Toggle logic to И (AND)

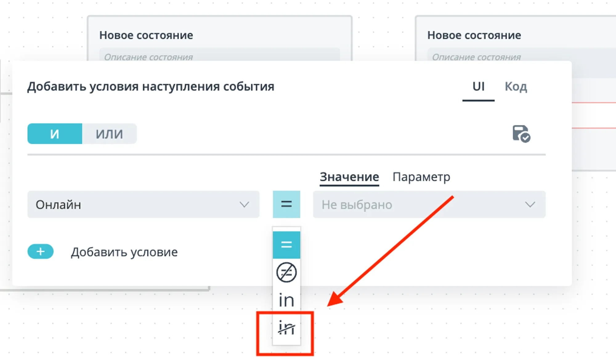[55, 134]
